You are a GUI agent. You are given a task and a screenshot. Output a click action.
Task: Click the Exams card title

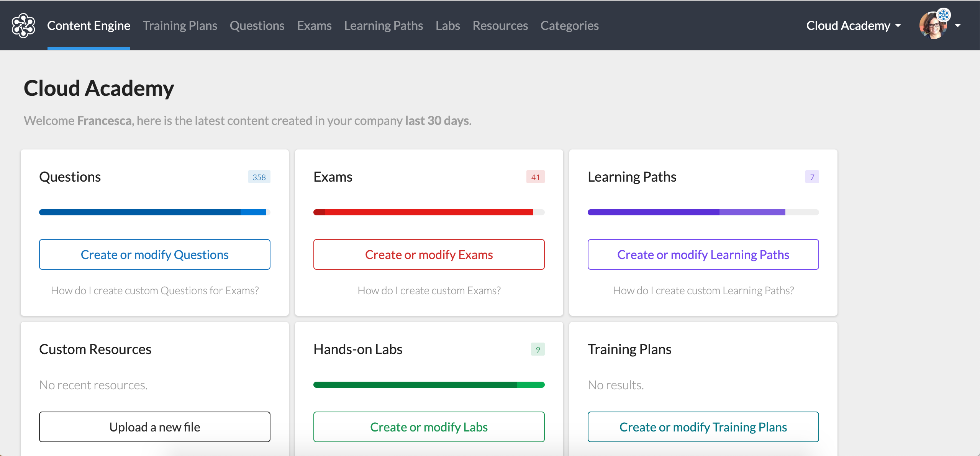tap(333, 177)
